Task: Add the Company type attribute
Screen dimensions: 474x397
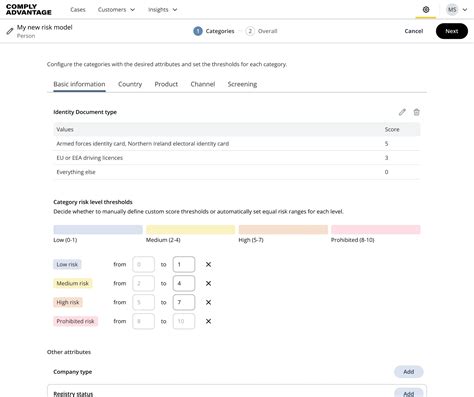Action: [409, 372]
